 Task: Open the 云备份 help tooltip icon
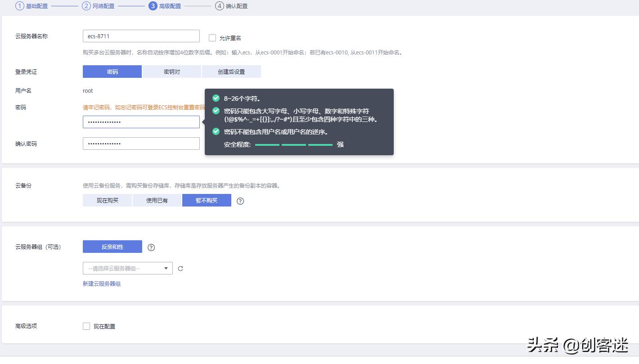(x=240, y=201)
